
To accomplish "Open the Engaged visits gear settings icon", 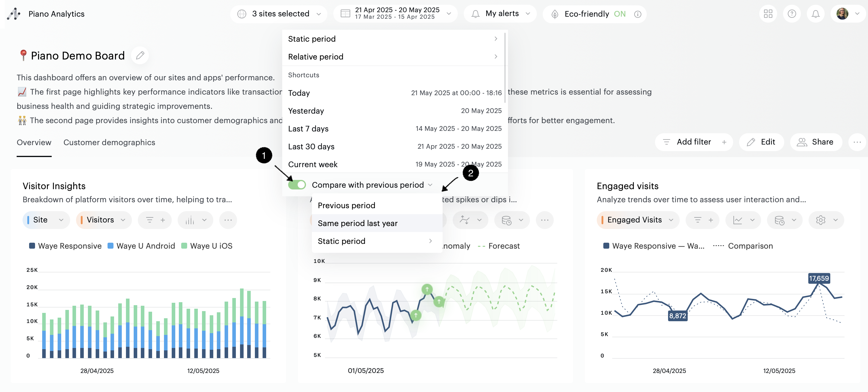I will (x=820, y=220).
